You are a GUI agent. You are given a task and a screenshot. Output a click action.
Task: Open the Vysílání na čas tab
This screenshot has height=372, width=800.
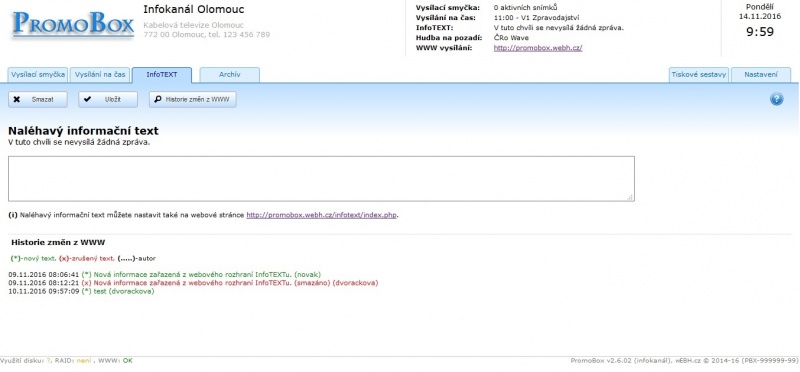point(100,75)
